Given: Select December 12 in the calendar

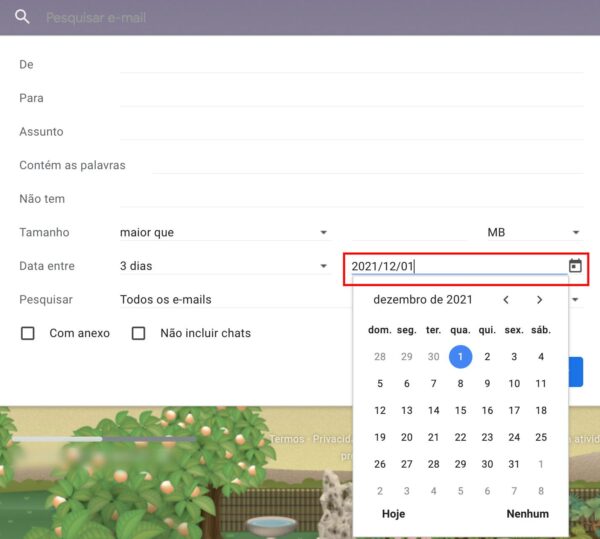Looking at the screenshot, I should tap(380, 410).
